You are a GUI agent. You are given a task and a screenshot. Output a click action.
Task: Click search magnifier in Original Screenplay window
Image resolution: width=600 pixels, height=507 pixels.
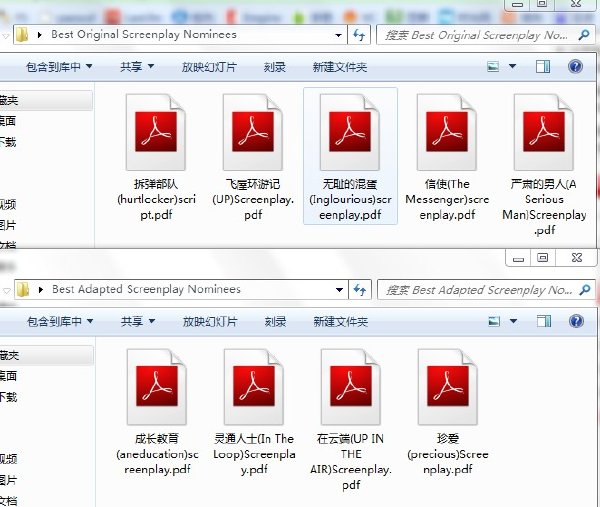584,35
